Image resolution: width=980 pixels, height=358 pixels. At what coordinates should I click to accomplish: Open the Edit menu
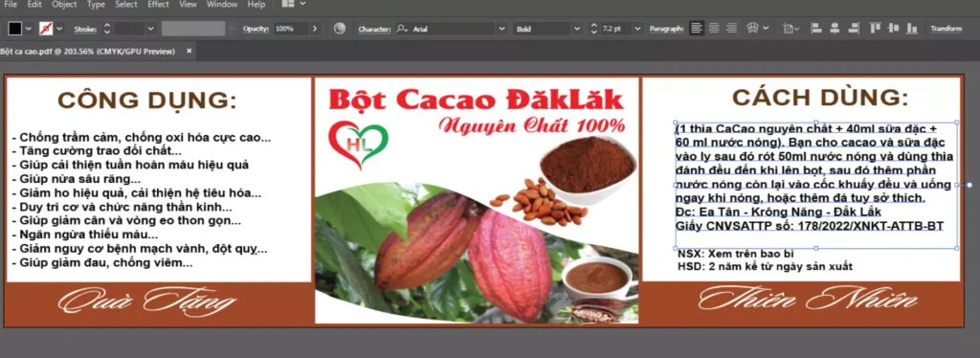pyautogui.click(x=34, y=5)
